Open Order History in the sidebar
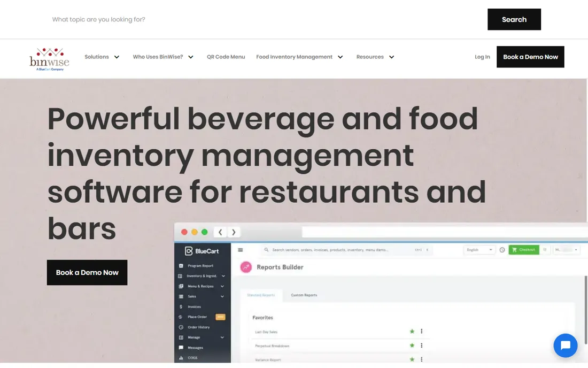 pos(198,327)
